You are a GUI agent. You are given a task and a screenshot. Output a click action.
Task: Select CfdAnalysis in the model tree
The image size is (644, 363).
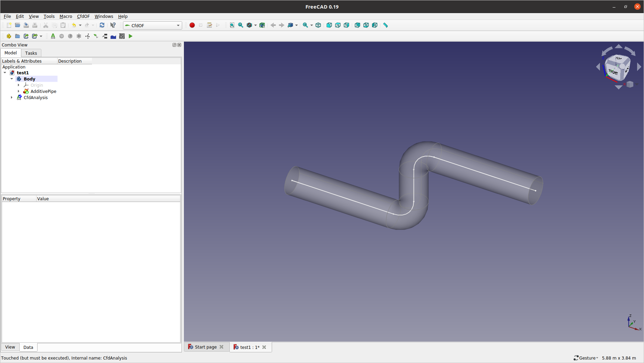[x=35, y=97]
